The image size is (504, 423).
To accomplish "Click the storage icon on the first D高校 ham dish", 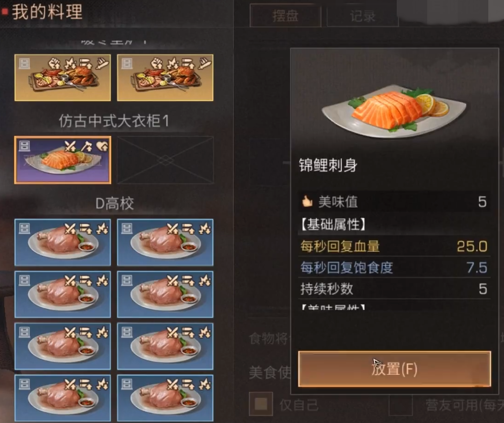I will coord(25,228).
